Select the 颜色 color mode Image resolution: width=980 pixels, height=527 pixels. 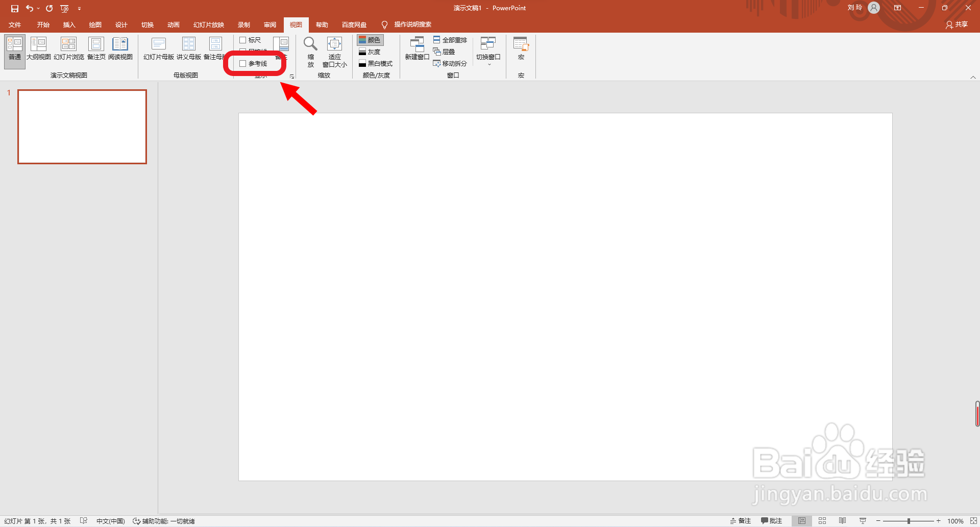(x=370, y=40)
